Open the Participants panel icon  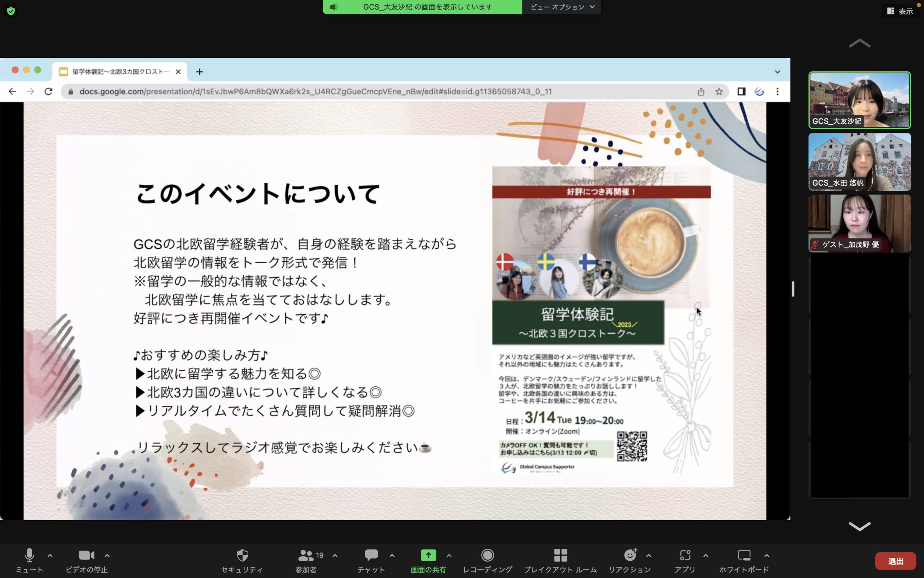305,555
